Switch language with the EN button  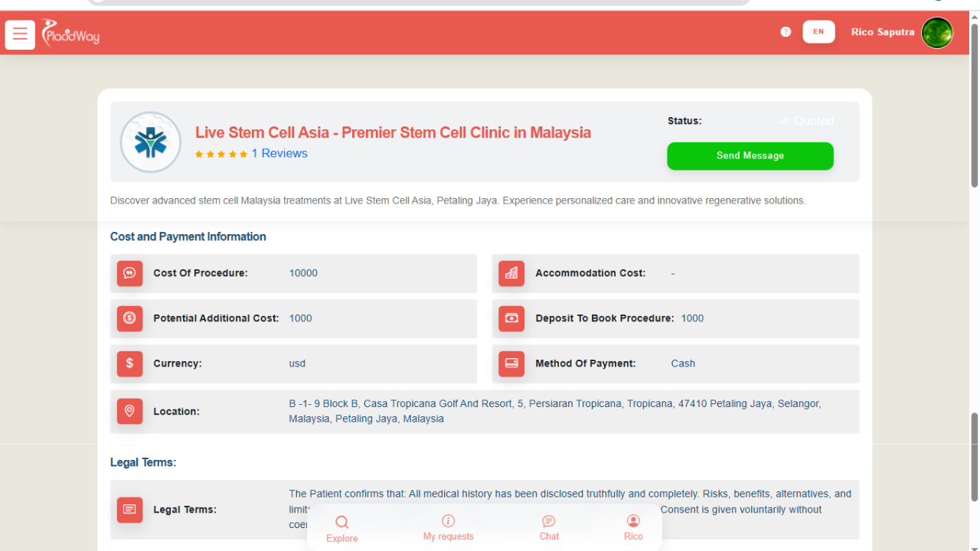[818, 32]
